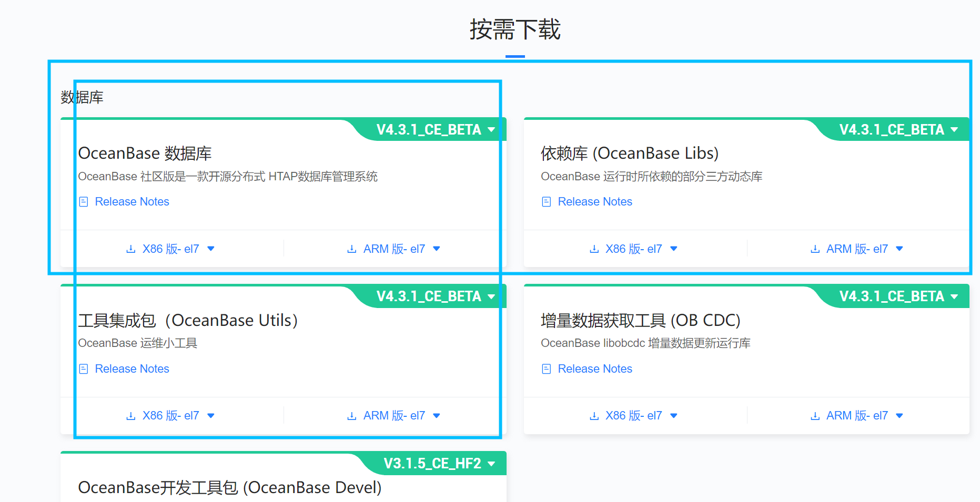The height and width of the screenshot is (502, 980).
Task: Click the document icon beside OceanBase Utils Release Notes
Action: pos(84,369)
